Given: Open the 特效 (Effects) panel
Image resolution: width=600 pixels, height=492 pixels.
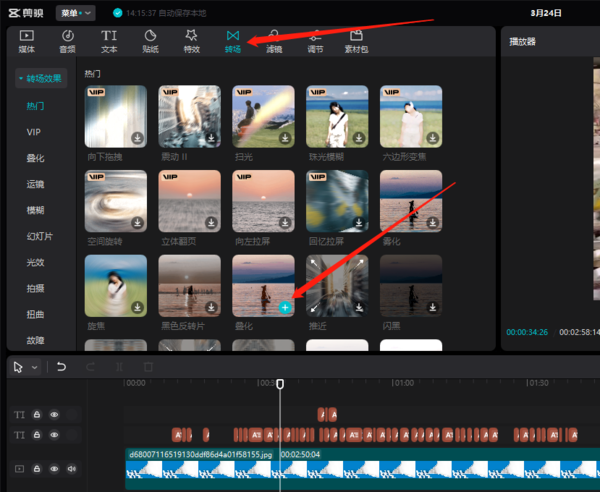Looking at the screenshot, I should click(191, 40).
